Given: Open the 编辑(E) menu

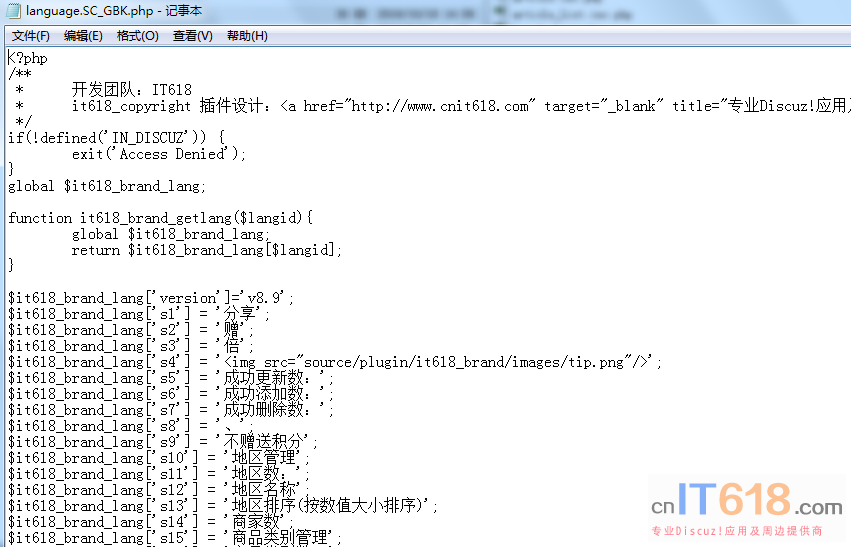Looking at the screenshot, I should 83,36.
